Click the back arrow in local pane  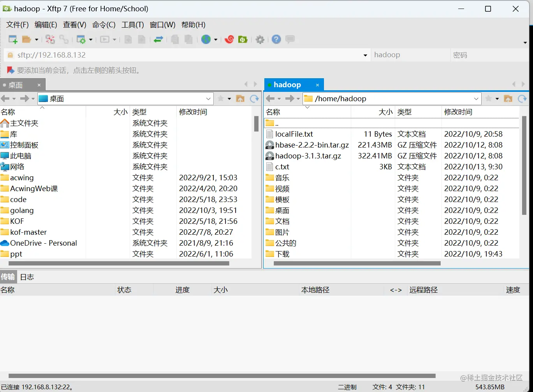pos(5,99)
